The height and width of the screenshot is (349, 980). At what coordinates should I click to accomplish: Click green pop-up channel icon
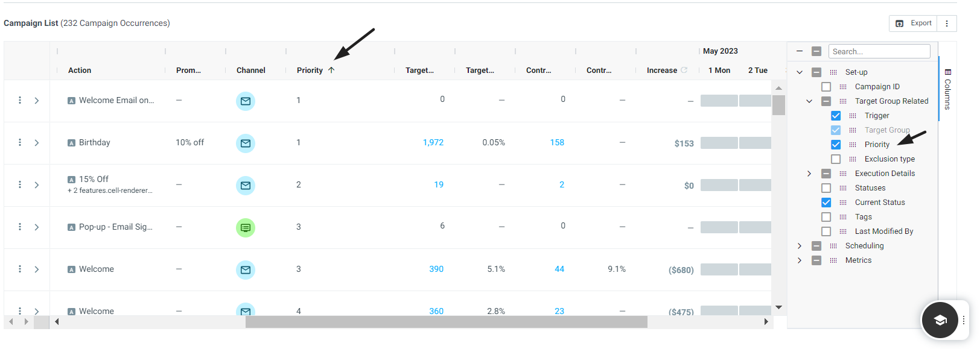246,228
